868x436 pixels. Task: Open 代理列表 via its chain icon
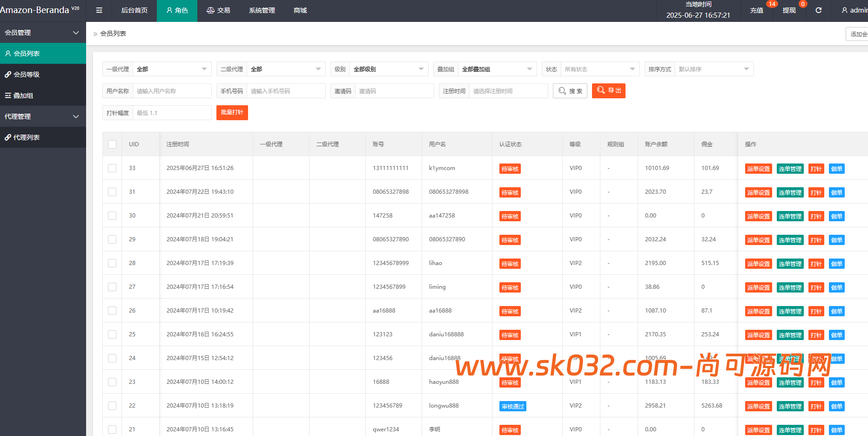(8, 137)
